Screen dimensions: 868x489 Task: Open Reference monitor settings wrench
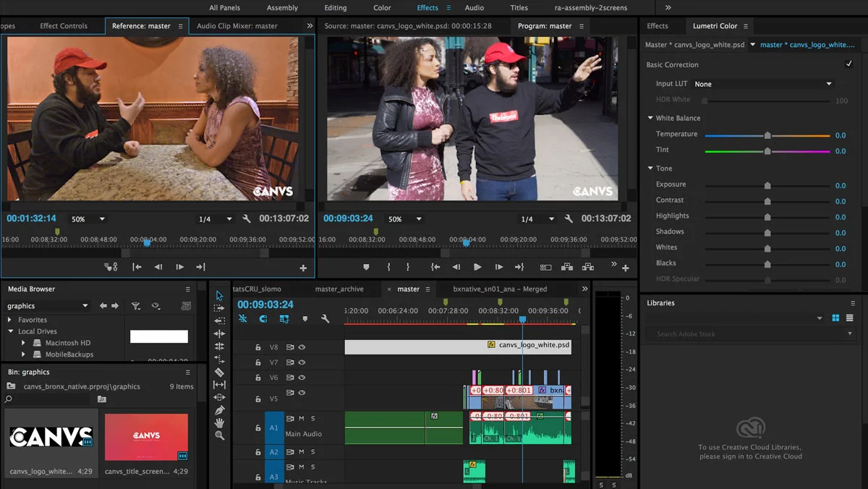point(247,218)
